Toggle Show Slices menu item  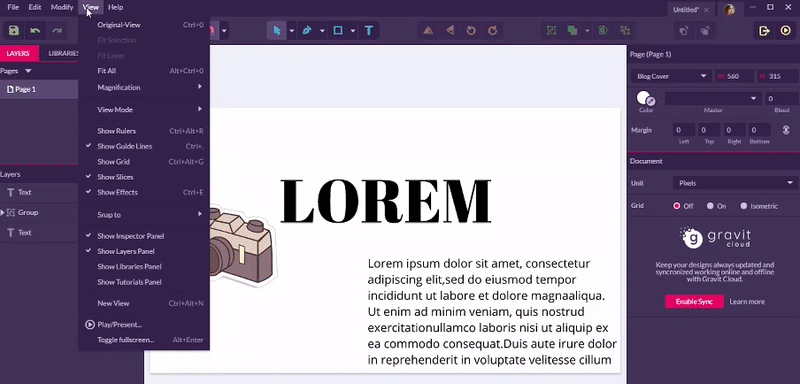(x=144, y=177)
